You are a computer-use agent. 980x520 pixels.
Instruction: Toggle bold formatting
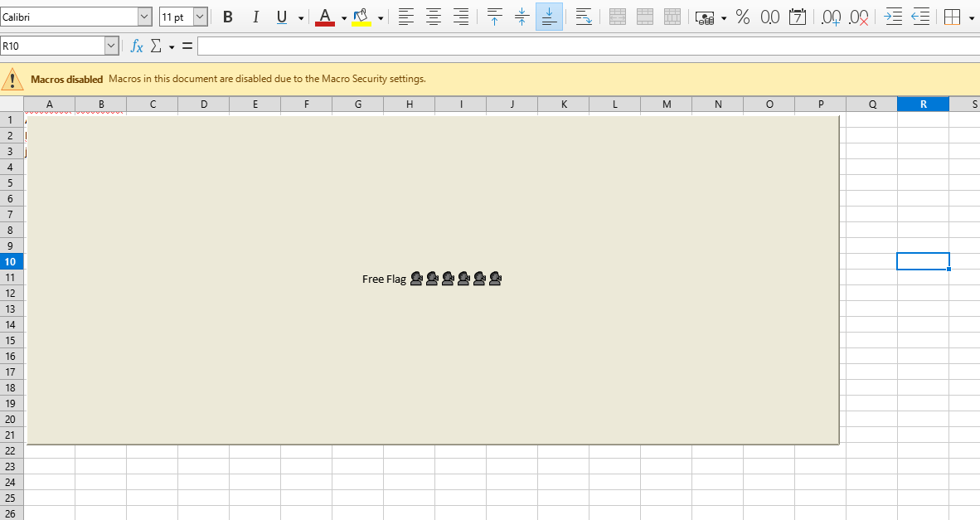point(227,17)
